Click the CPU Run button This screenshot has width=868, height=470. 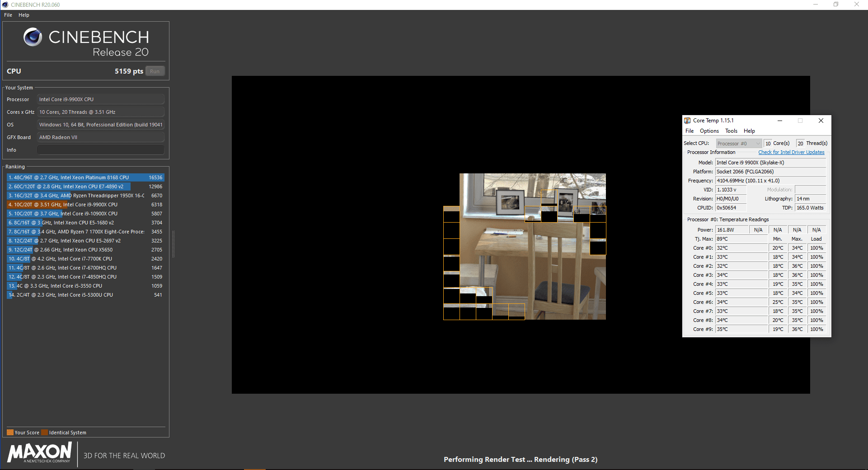tap(155, 71)
